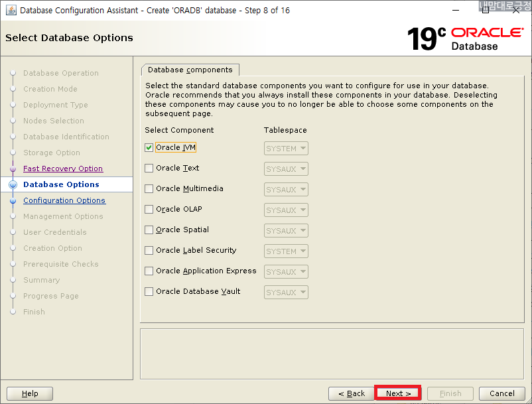Click the Finish step label in sidebar
532x404 pixels.
pyautogui.click(x=34, y=312)
